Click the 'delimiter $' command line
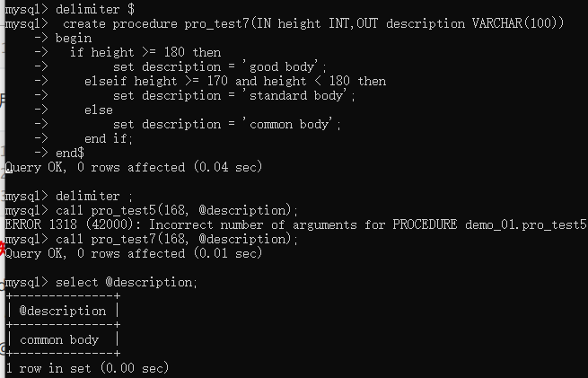 pyautogui.click(x=70, y=9)
